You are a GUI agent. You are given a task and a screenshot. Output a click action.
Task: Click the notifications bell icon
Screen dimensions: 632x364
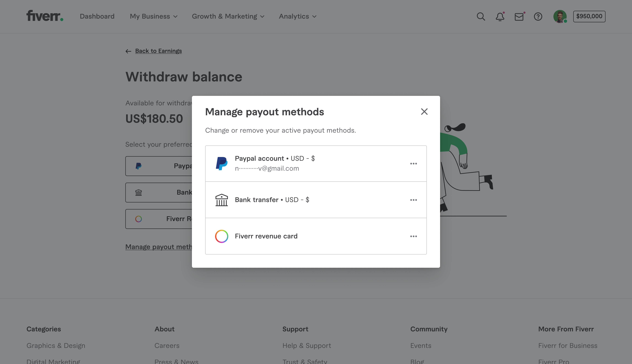tap(500, 16)
